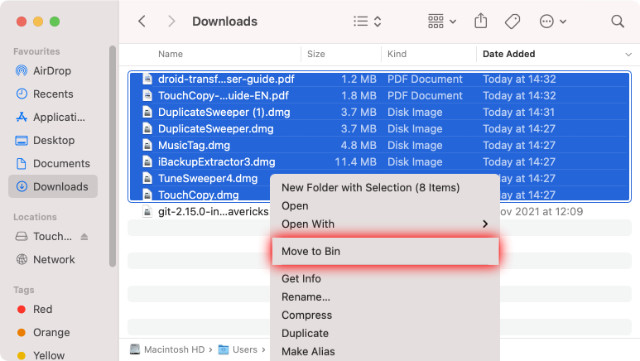Viewport: 640px width, 361px height.
Task: Click the search magnifier icon
Action: click(618, 21)
